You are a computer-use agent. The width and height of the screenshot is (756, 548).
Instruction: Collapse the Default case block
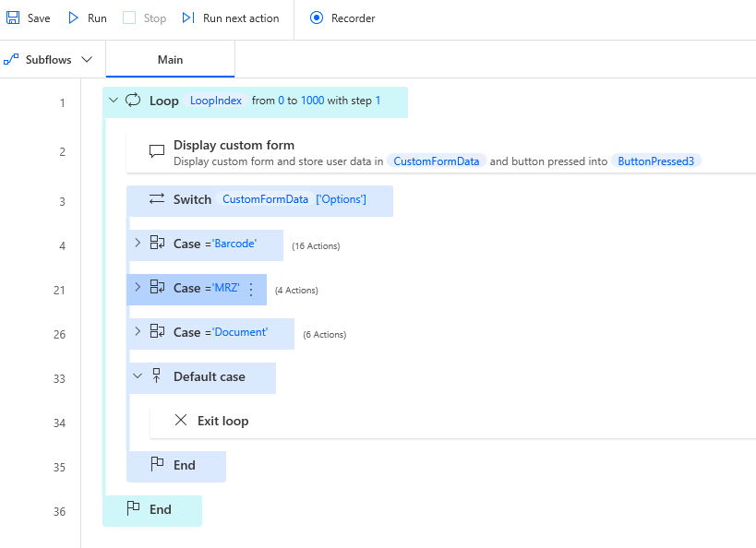click(138, 376)
